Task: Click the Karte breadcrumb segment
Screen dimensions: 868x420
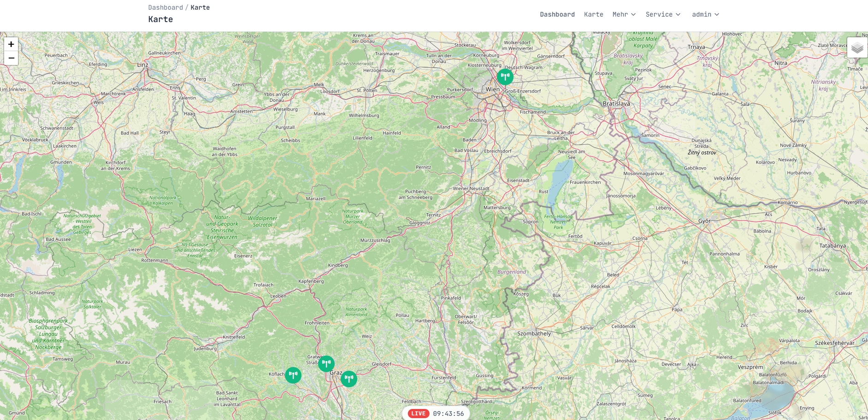Action: click(x=200, y=7)
